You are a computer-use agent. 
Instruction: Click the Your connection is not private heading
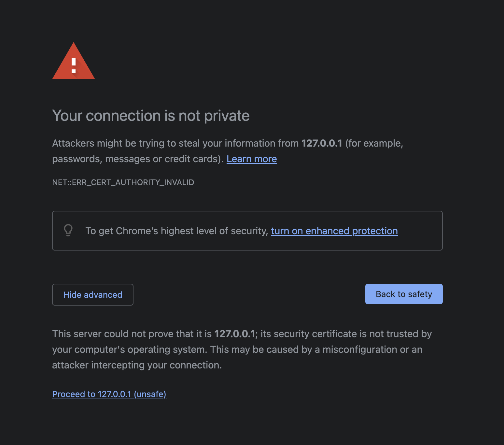pyautogui.click(x=151, y=116)
